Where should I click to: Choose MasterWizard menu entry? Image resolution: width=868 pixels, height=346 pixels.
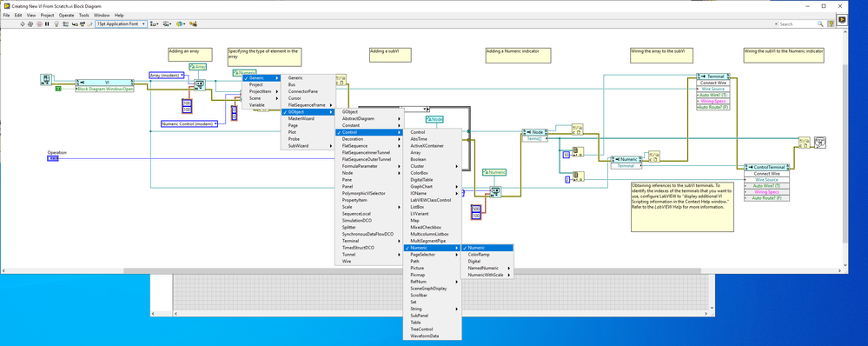tap(308, 118)
